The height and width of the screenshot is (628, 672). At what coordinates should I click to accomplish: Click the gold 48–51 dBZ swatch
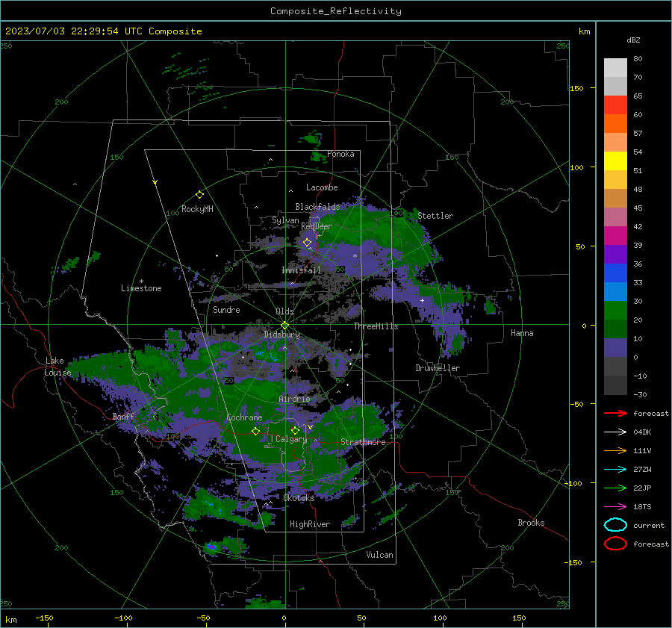tap(615, 180)
